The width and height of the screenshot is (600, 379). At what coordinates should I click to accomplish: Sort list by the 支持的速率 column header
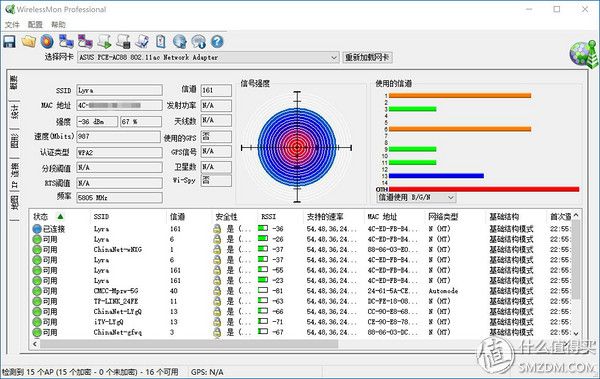tap(334, 217)
